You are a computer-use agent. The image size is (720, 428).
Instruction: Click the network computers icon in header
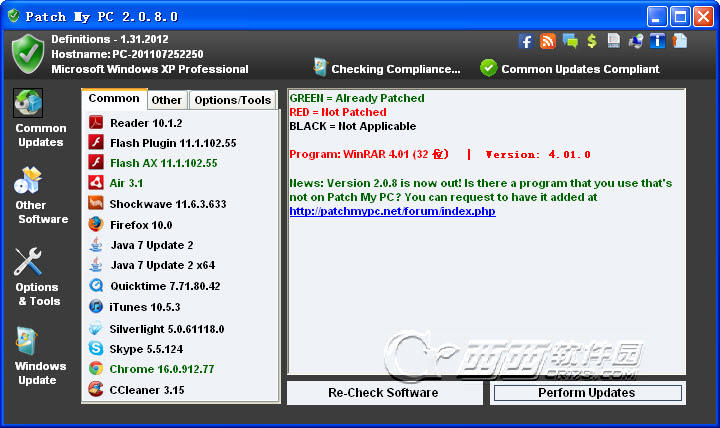pos(636,41)
